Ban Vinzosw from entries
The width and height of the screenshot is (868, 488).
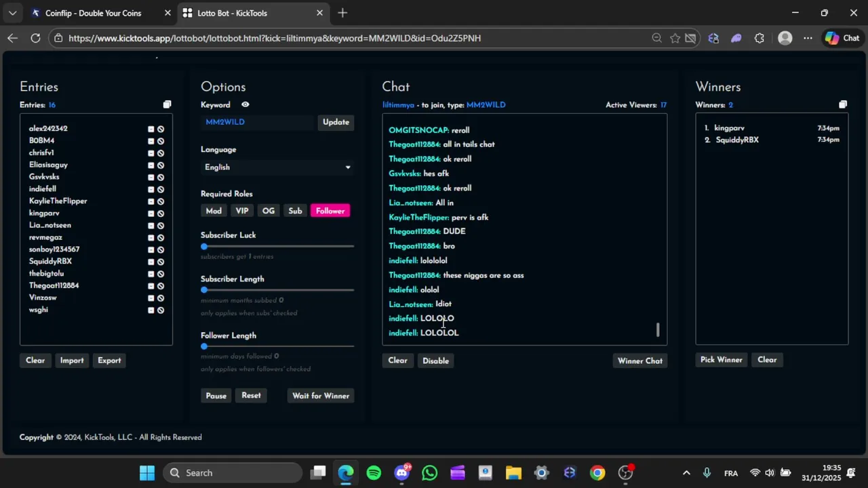point(161,298)
